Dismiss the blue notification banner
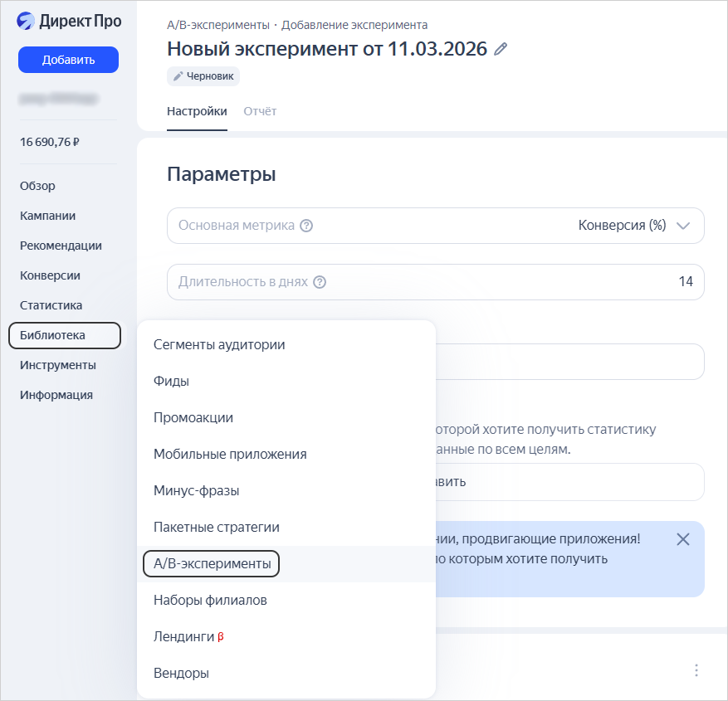728x701 pixels. click(x=683, y=538)
